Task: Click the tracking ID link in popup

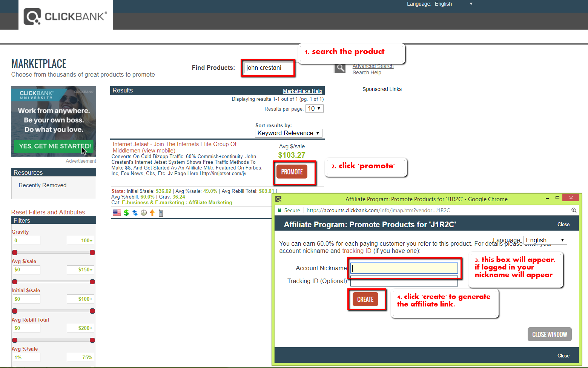Action: pos(357,251)
